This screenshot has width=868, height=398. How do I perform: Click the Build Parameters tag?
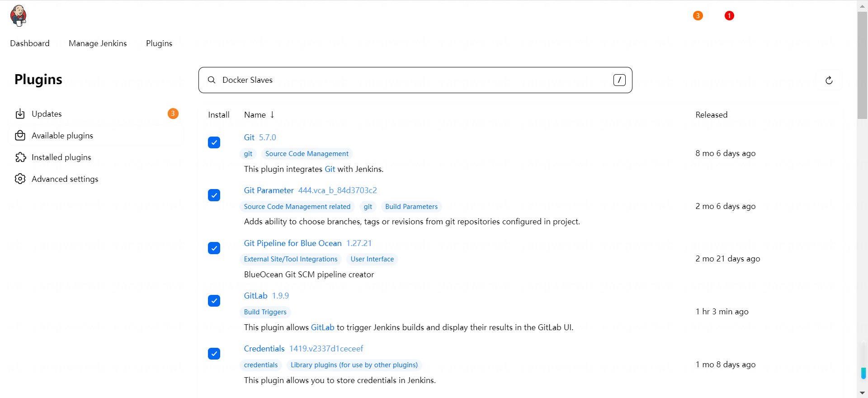(x=411, y=207)
